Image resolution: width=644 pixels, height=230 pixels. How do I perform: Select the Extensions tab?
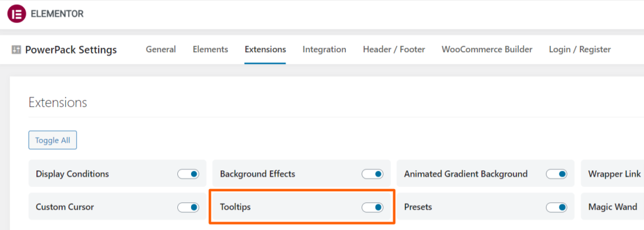tap(265, 50)
